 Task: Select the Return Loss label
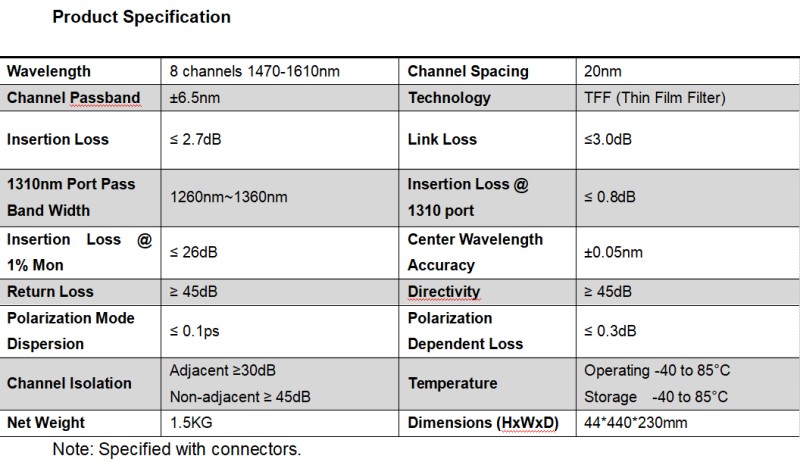(50, 292)
